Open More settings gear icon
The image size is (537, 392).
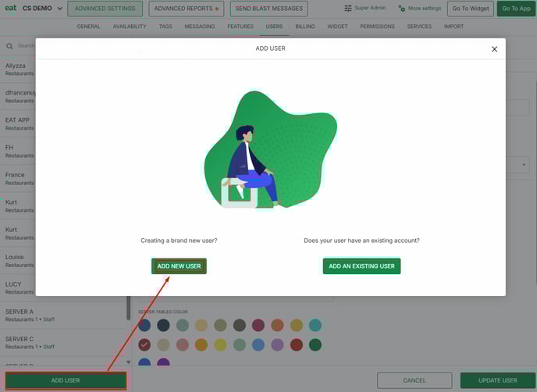(x=401, y=9)
